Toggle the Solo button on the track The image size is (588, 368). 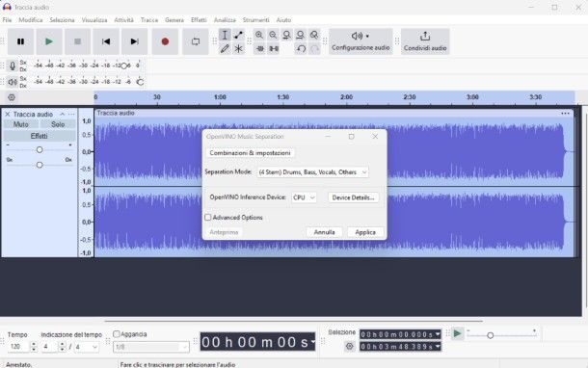click(x=58, y=124)
